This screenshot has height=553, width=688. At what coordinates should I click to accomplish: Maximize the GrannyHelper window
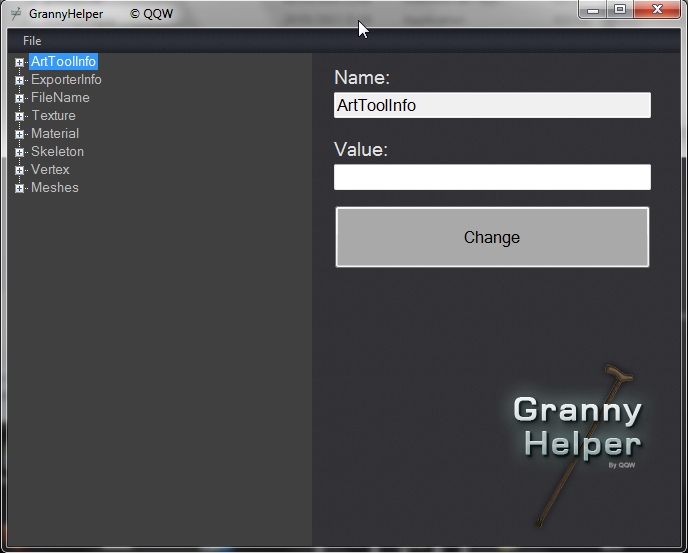tap(620, 9)
